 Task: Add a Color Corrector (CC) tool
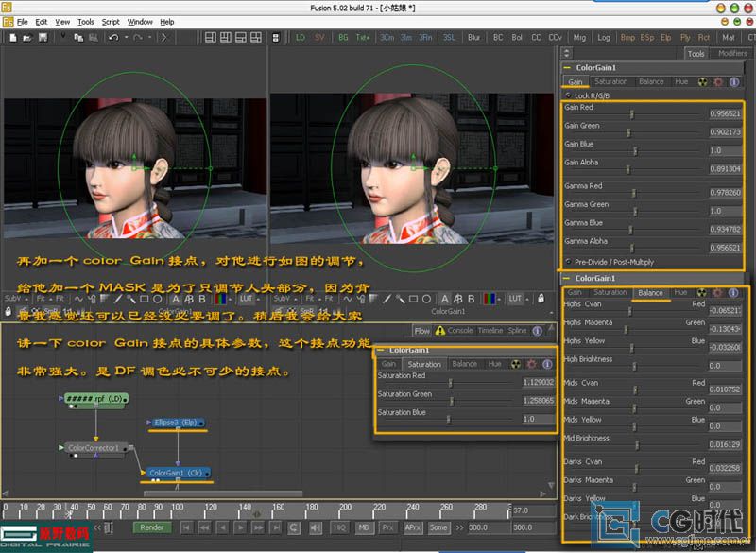click(x=536, y=38)
